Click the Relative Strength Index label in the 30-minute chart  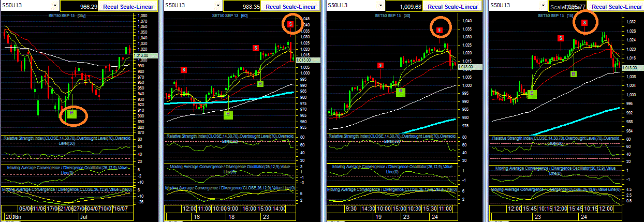(392, 138)
